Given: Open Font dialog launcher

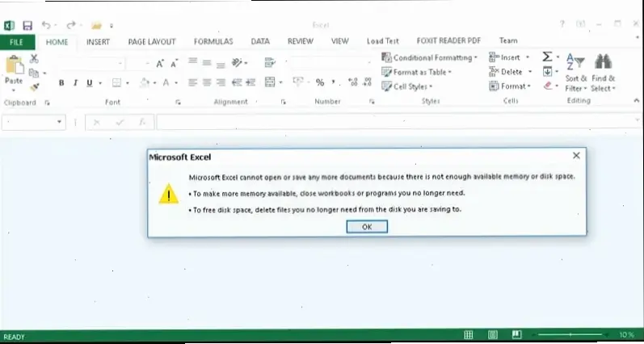Looking at the screenshot, I should point(178,103).
